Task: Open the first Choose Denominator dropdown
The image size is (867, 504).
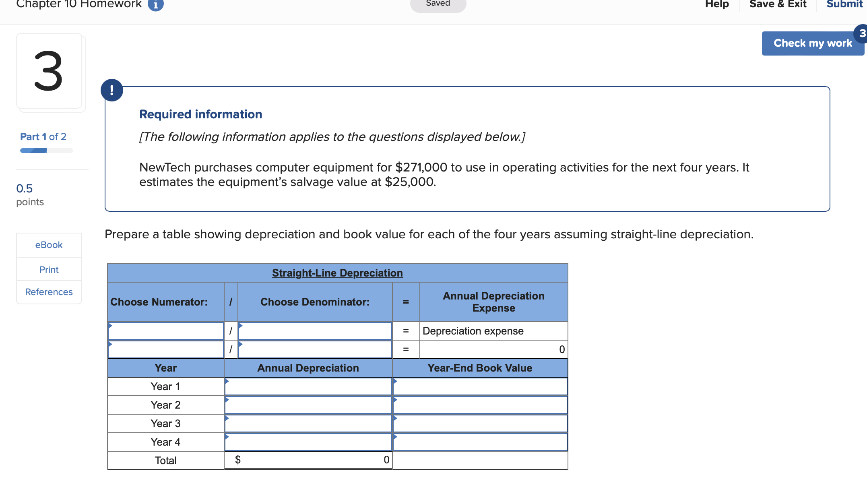Action: [315, 331]
